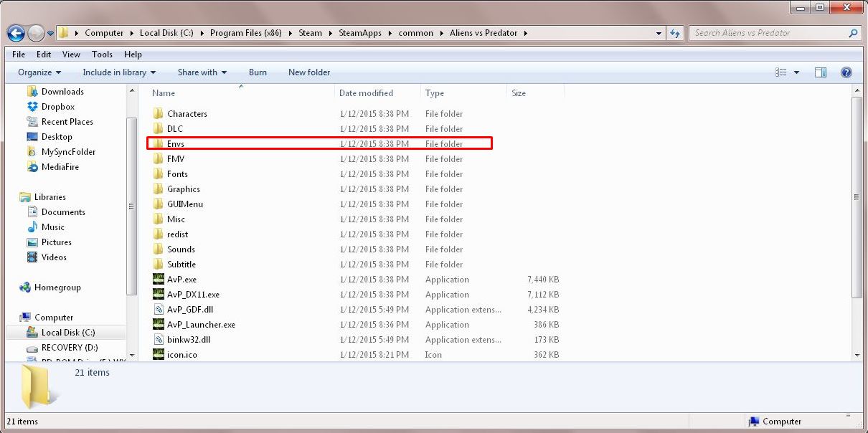Select RECOVERY (D:) drive

70,348
